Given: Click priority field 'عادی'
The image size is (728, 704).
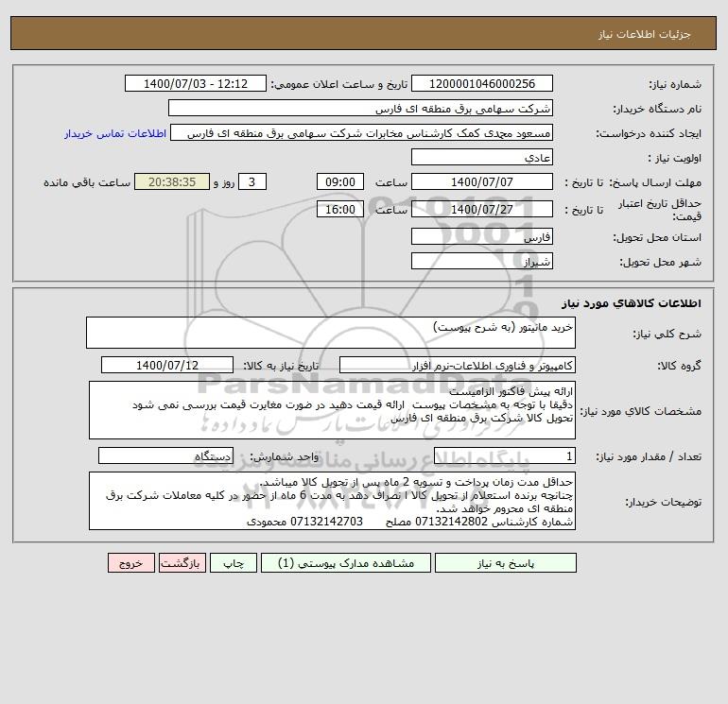Looking at the screenshot, I should (x=482, y=157).
